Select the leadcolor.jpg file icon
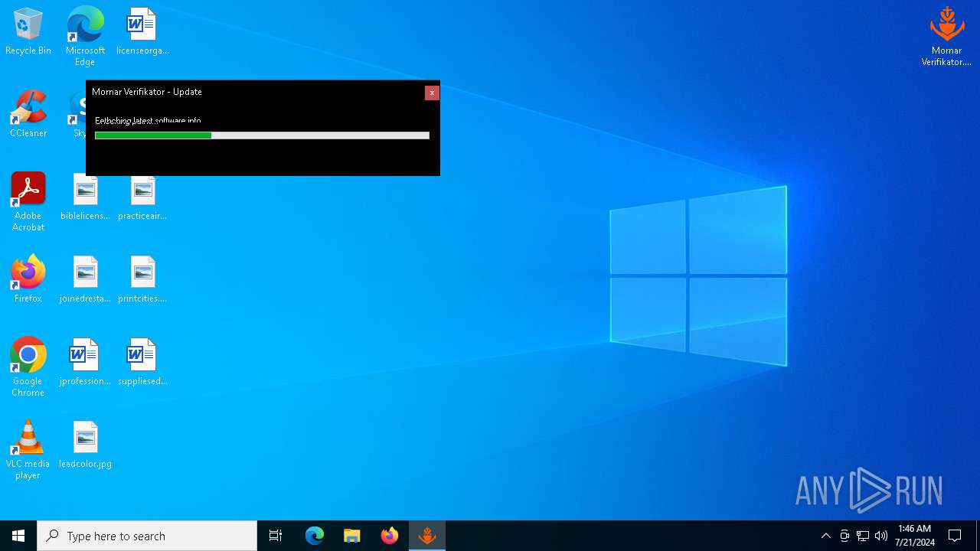The width and height of the screenshot is (980, 551). tap(85, 445)
